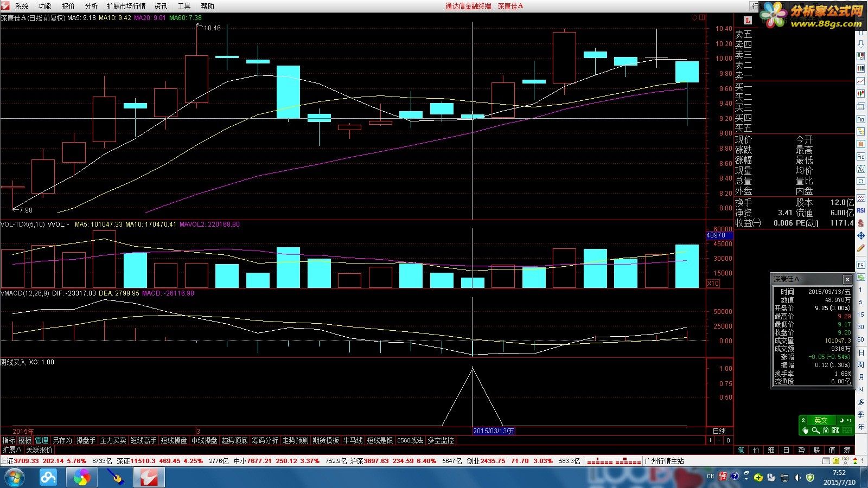Click the magnifier icon in IME bar
This screenshot has width=868, height=488.
coord(816,431)
